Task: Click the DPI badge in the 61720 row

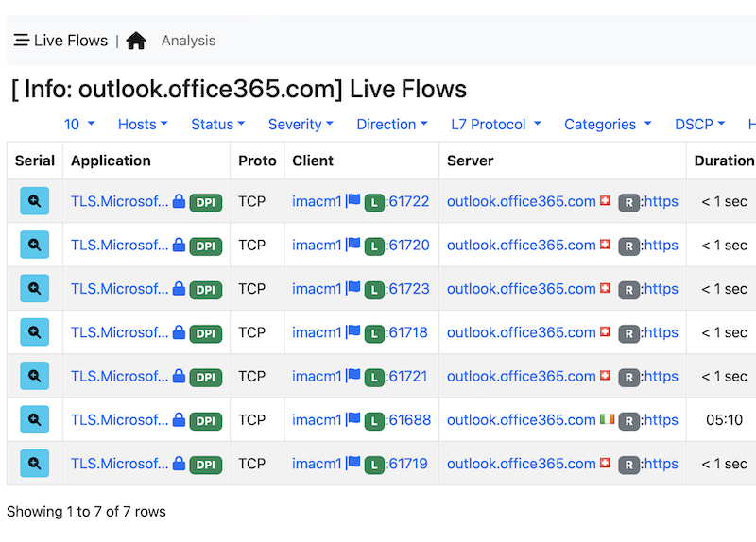Action: point(206,246)
